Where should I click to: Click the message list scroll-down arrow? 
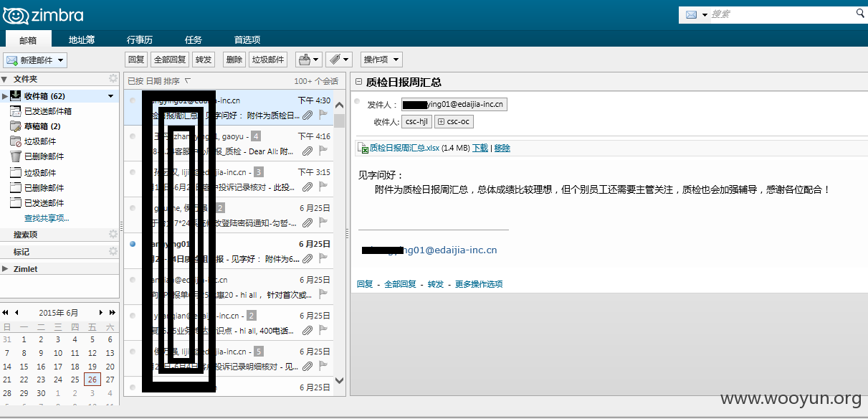click(x=340, y=381)
